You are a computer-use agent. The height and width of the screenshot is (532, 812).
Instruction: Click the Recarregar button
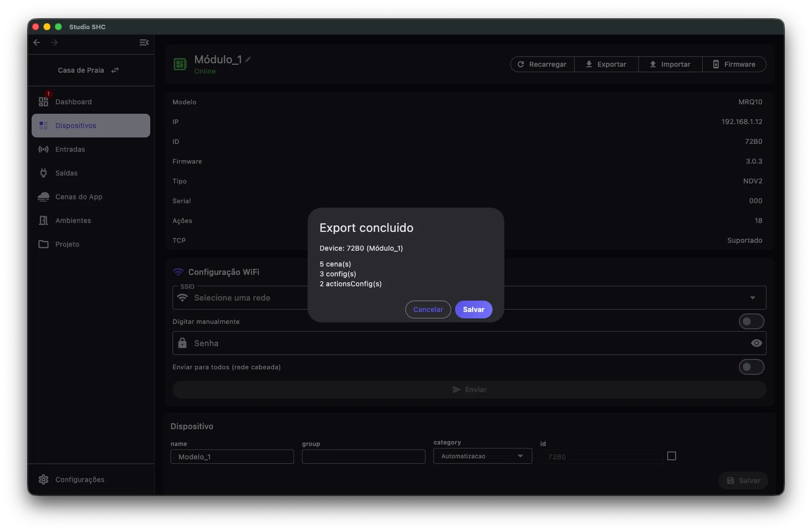542,64
